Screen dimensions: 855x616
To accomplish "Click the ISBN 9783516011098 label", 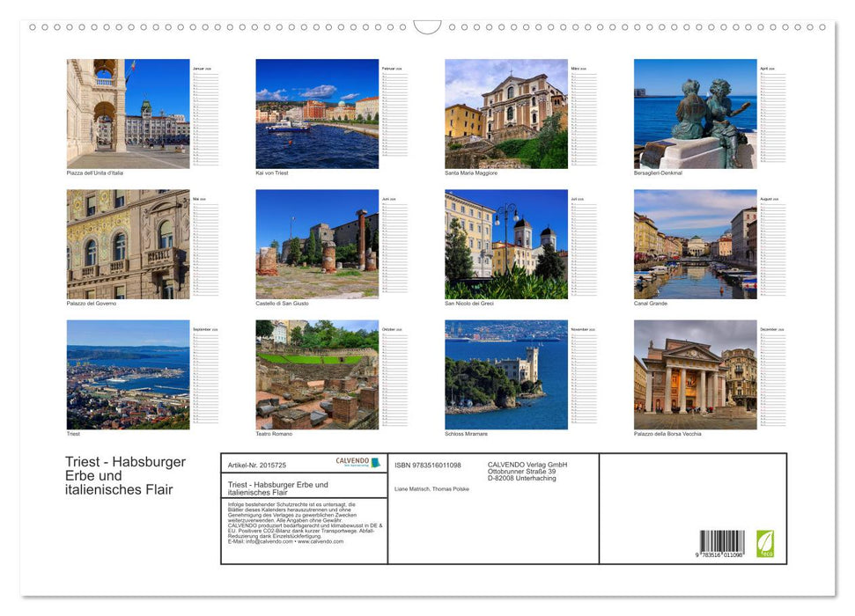I will pyautogui.click(x=427, y=465).
